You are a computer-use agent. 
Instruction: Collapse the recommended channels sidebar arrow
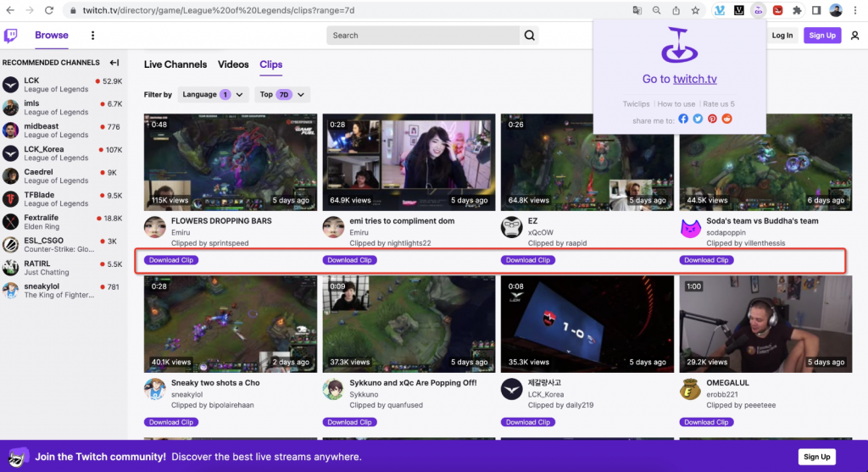coord(114,63)
